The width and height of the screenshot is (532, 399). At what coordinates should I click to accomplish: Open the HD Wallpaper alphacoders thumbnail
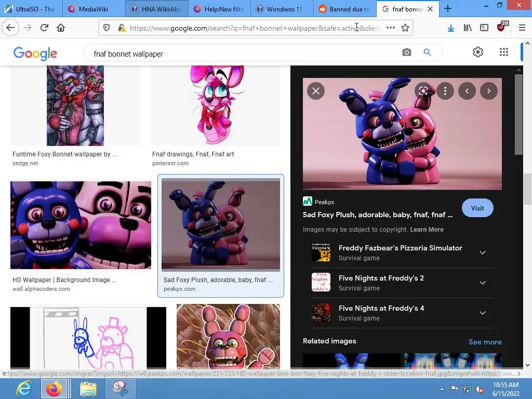81,225
